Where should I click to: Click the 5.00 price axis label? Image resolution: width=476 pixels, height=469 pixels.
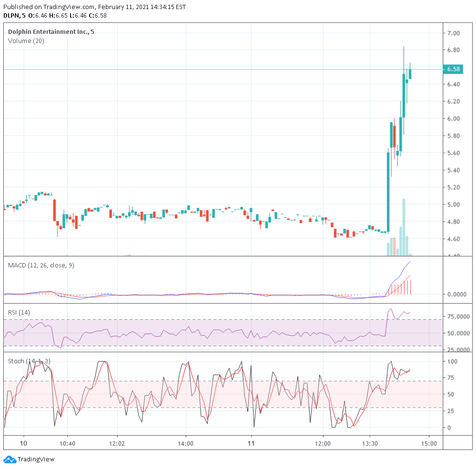click(x=454, y=205)
